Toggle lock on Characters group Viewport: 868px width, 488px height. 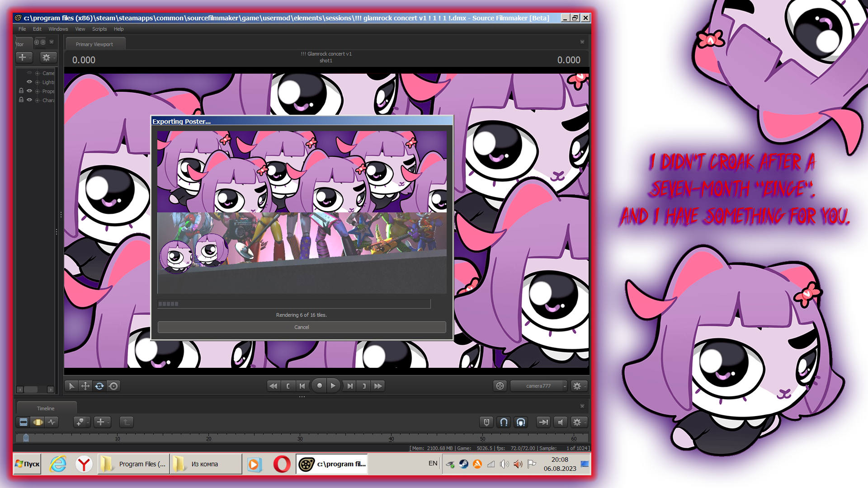tap(21, 100)
